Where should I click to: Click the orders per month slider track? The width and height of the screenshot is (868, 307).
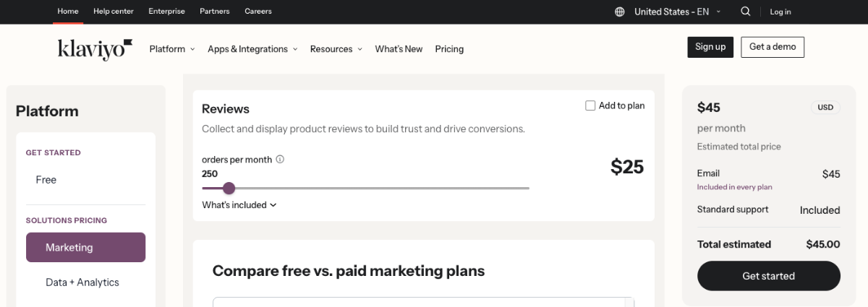(x=365, y=188)
